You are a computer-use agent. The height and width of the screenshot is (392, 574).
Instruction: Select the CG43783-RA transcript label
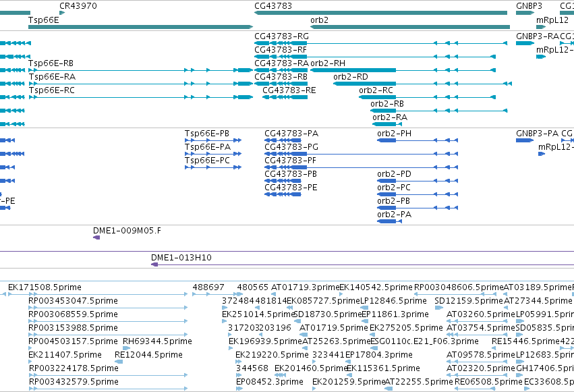tap(281, 63)
